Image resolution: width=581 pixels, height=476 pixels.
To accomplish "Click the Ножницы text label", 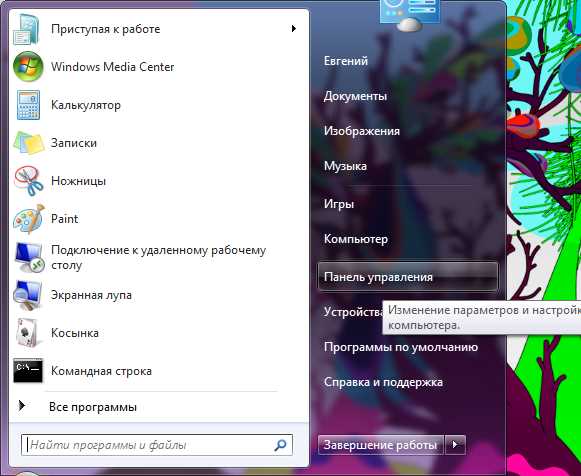I will (x=78, y=181).
